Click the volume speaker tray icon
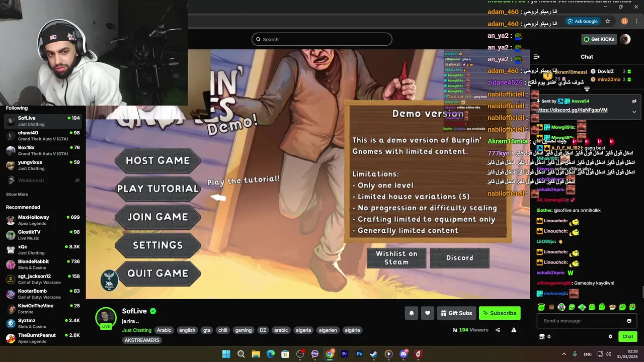This screenshot has height=362, width=644. click(608, 354)
